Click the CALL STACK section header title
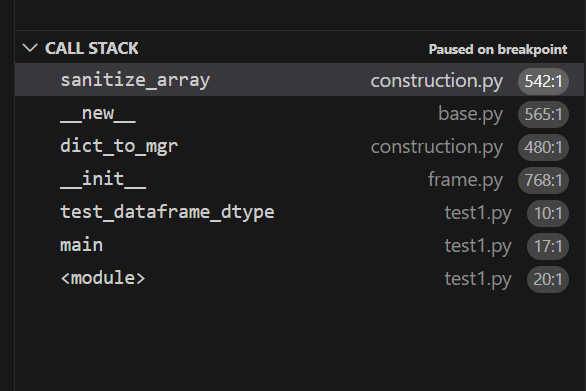Image resolution: width=586 pixels, height=391 pixels. pyautogui.click(x=92, y=49)
